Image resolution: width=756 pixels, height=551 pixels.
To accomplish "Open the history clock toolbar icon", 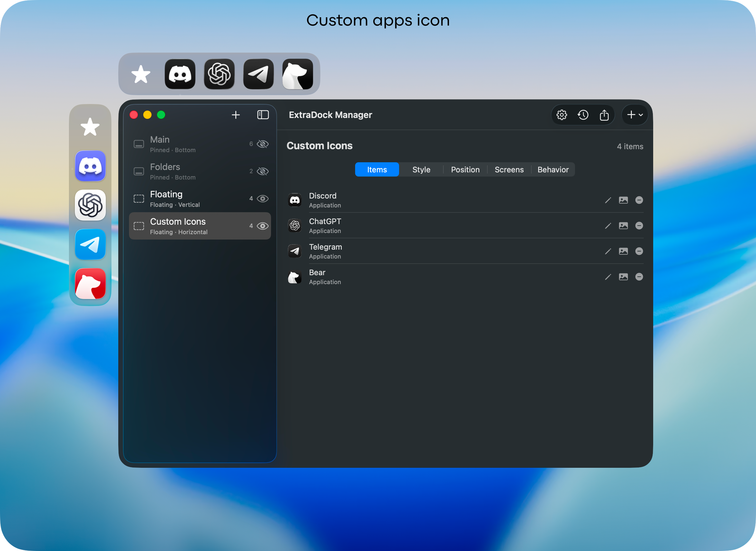I will [583, 115].
